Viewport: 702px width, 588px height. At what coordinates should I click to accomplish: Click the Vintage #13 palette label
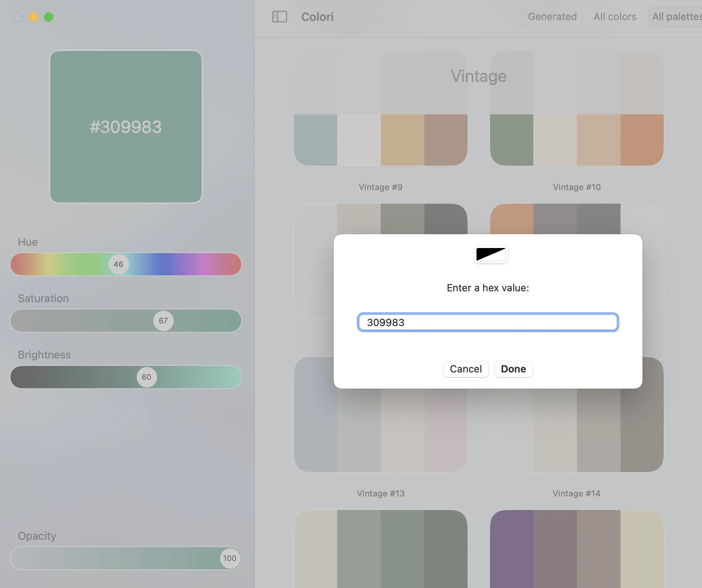tap(380, 493)
